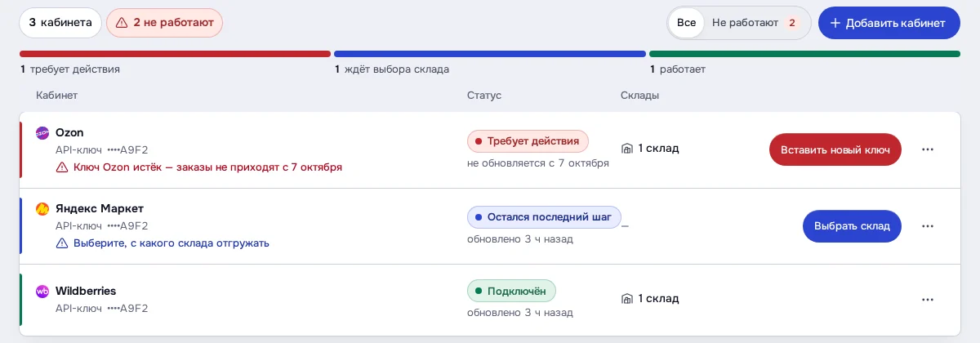Switch to the 'Не работают' filter

click(x=756, y=23)
